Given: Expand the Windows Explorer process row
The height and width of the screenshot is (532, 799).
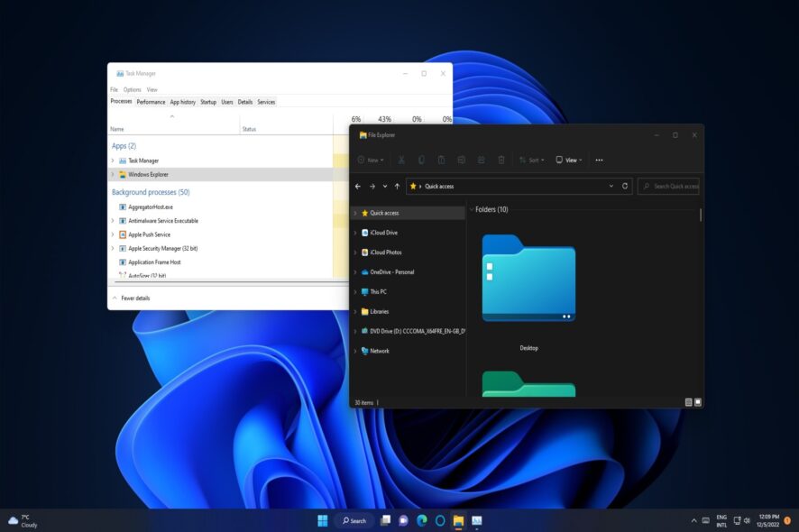Looking at the screenshot, I should coord(113,175).
